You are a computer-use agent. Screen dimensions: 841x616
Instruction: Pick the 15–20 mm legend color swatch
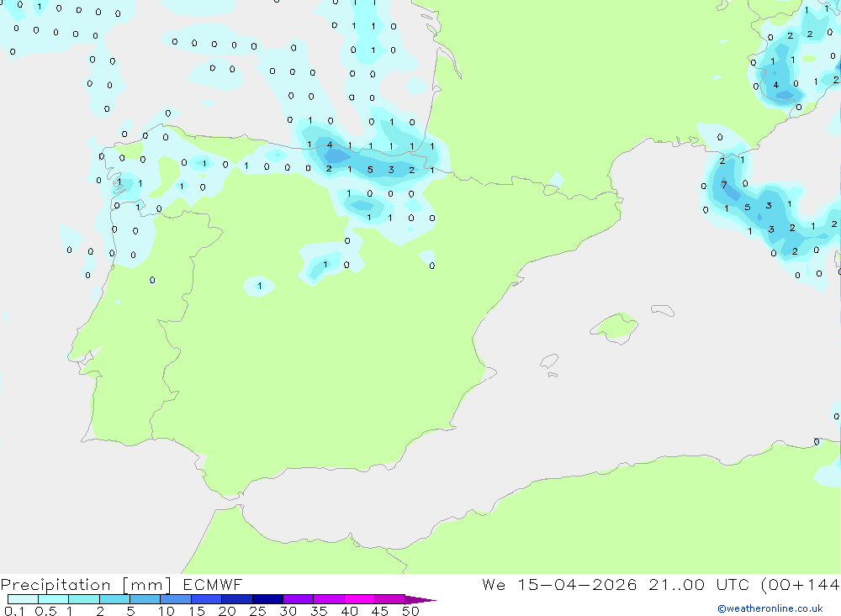coord(206,599)
